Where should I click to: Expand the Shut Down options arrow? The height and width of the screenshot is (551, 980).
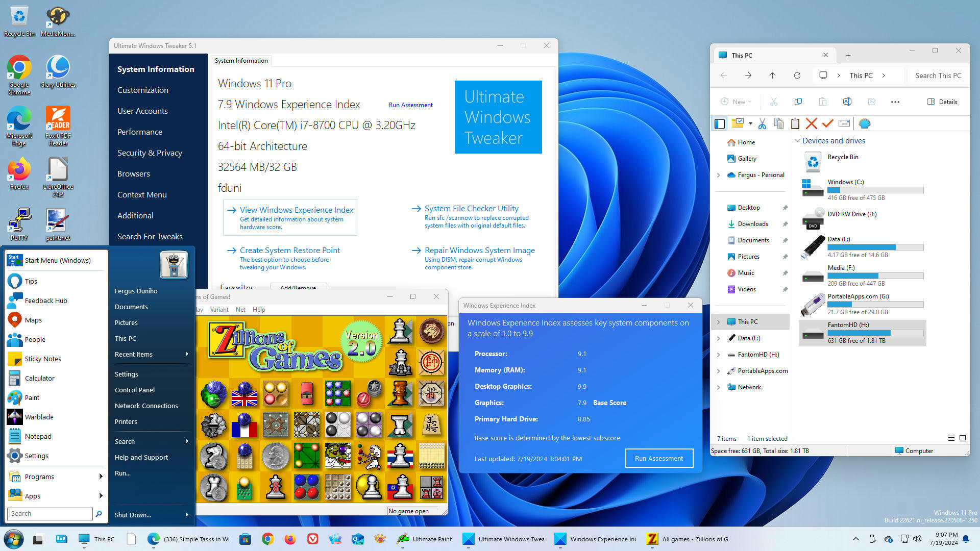click(187, 515)
